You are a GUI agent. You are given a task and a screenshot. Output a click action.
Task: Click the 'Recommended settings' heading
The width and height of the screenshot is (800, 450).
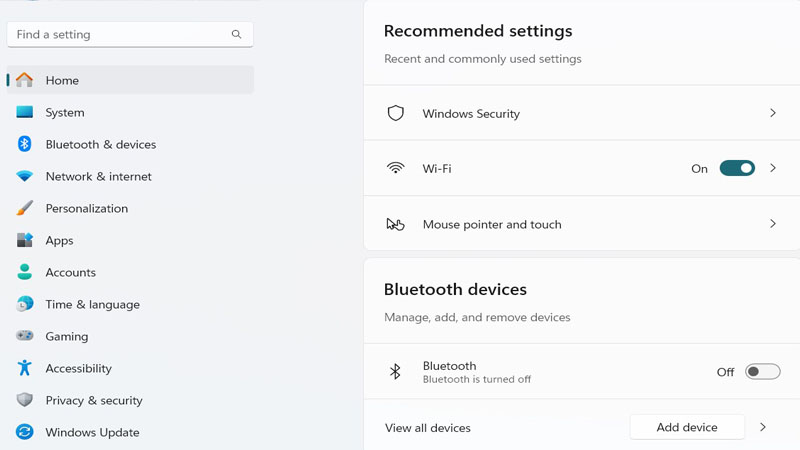click(478, 31)
